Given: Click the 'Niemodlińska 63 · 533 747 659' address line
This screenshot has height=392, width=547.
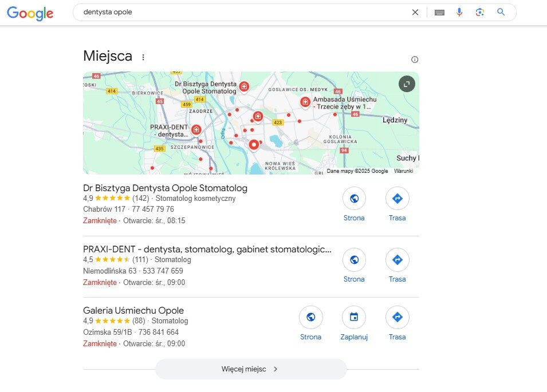Looking at the screenshot, I should (x=133, y=271).
